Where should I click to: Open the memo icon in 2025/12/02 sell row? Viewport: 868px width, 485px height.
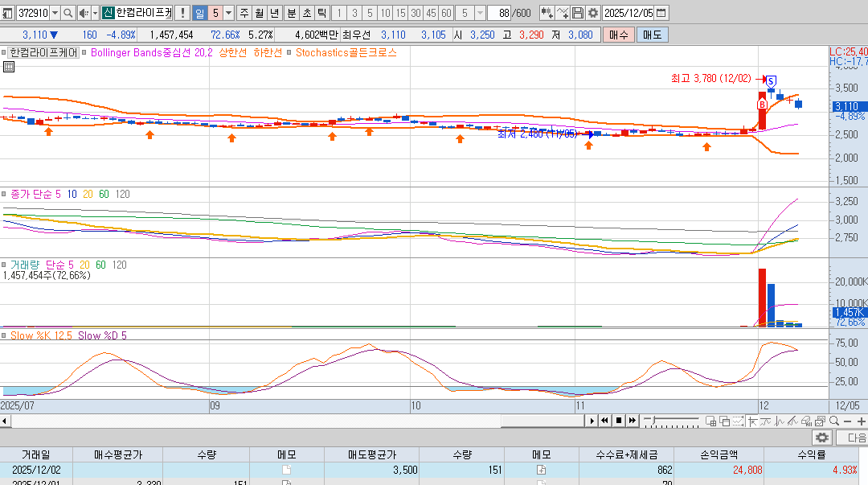[x=541, y=470]
